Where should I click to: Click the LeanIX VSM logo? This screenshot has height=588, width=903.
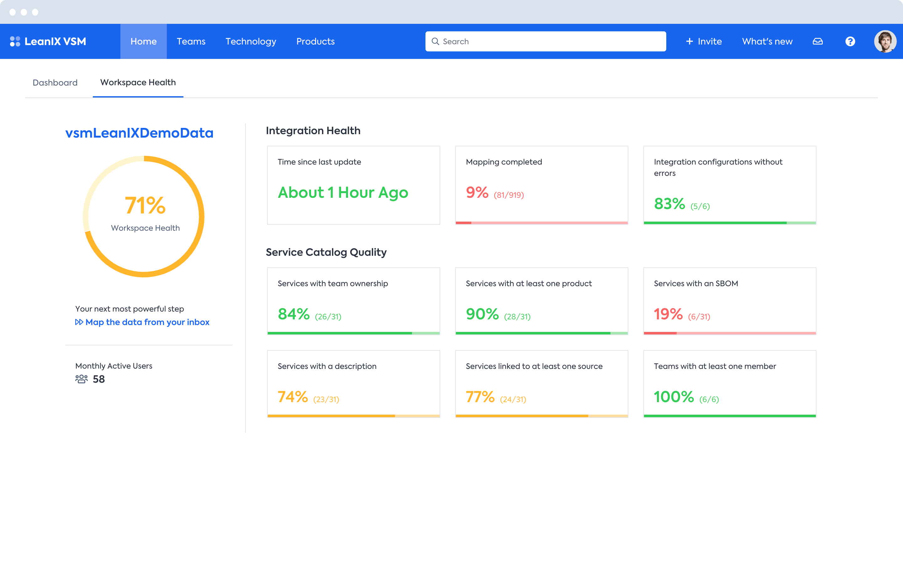48,41
